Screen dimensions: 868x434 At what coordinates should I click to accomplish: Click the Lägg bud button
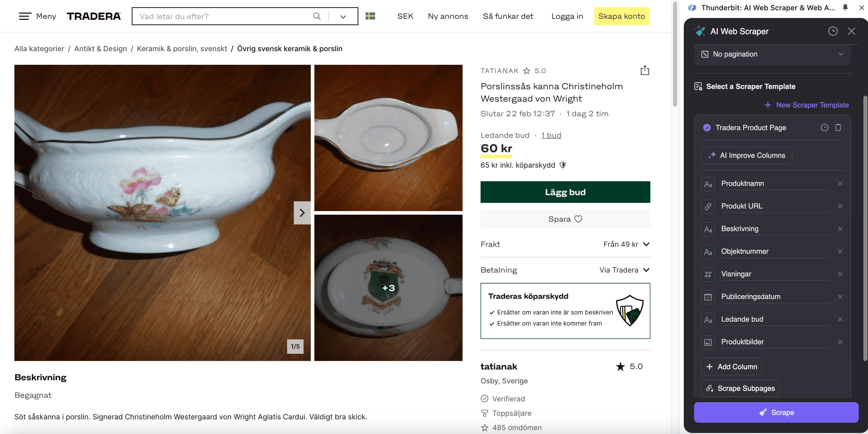[565, 192]
